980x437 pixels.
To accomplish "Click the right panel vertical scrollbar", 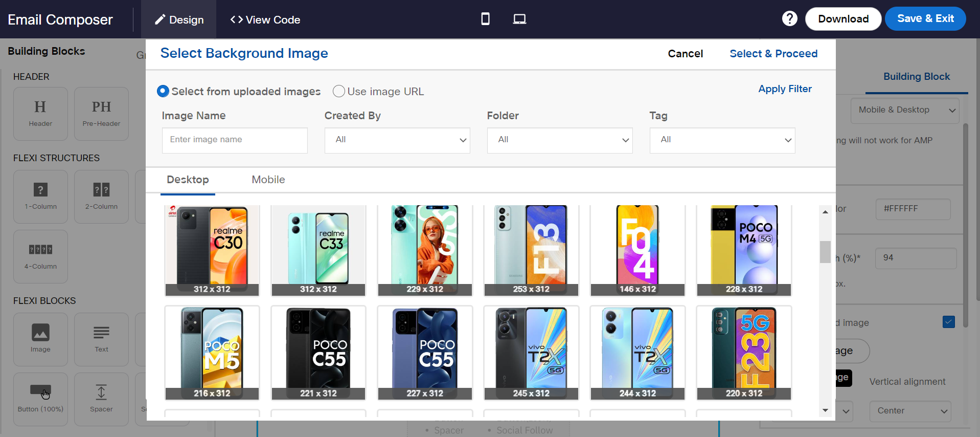I will pos(965,225).
